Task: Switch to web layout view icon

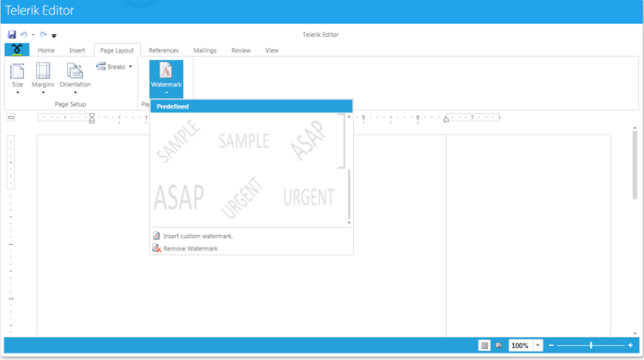Action: click(499, 346)
